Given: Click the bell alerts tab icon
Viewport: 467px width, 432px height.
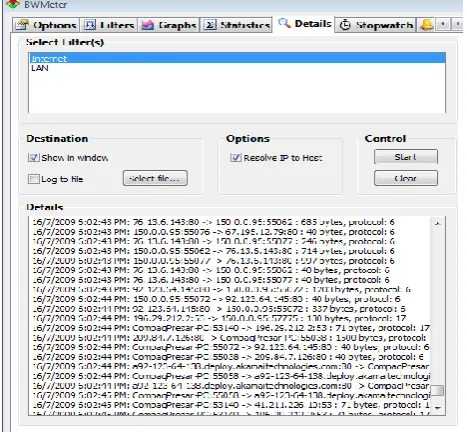Looking at the screenshot, I should [427, 25].
